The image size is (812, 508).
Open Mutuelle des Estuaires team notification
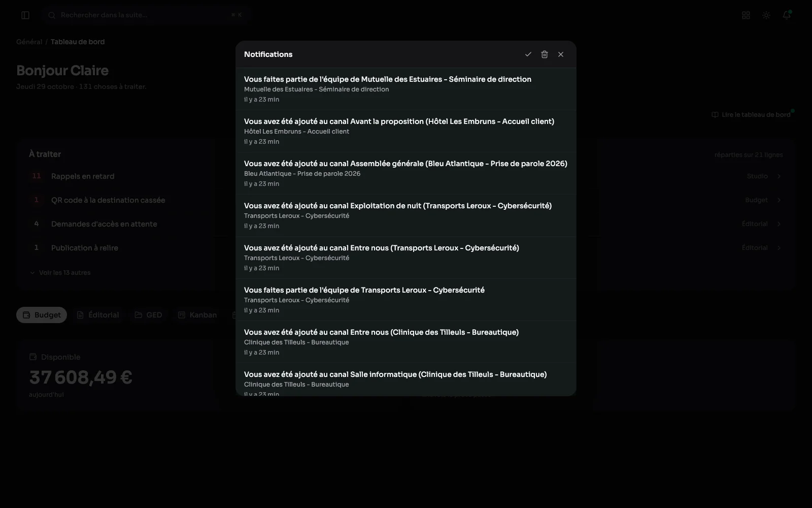[406, 89]
